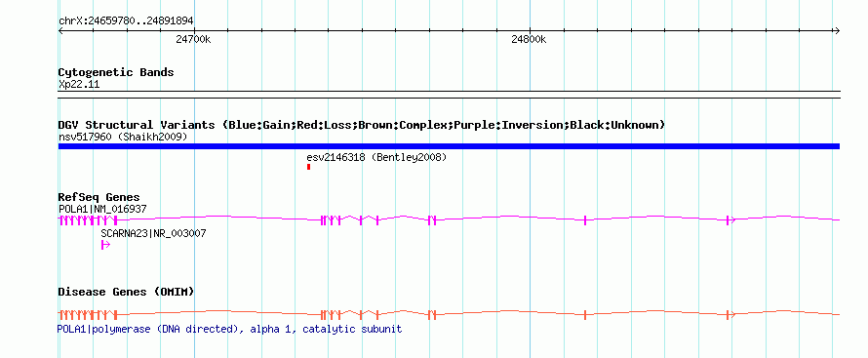Click the SCARNA23|NR_003007 transcript label

coord(153,233)
